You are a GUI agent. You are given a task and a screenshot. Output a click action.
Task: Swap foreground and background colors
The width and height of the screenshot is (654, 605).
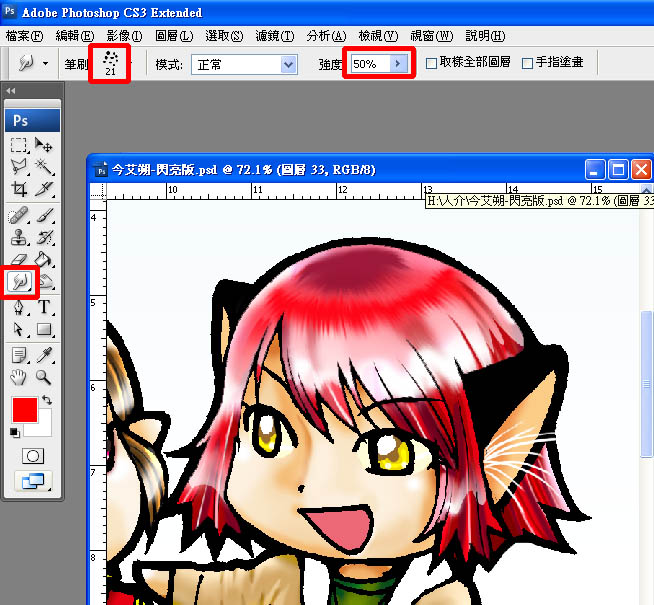(x=47, y=400)
